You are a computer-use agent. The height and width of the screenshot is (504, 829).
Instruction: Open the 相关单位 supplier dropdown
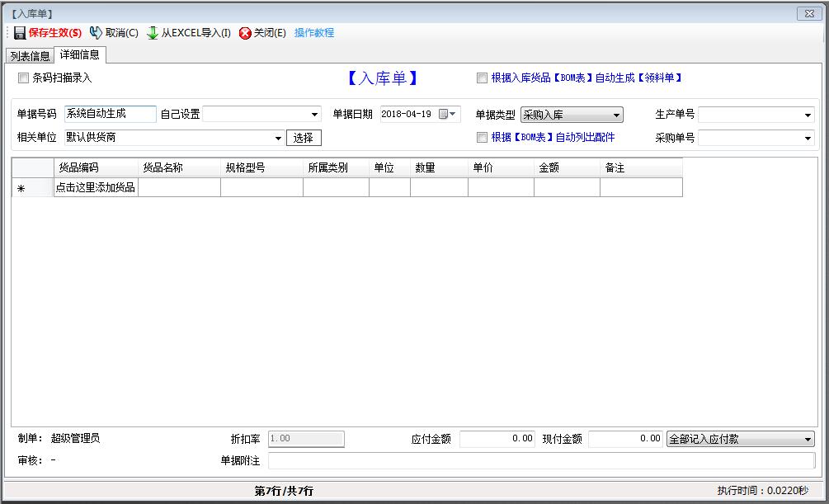pos(279,139)
